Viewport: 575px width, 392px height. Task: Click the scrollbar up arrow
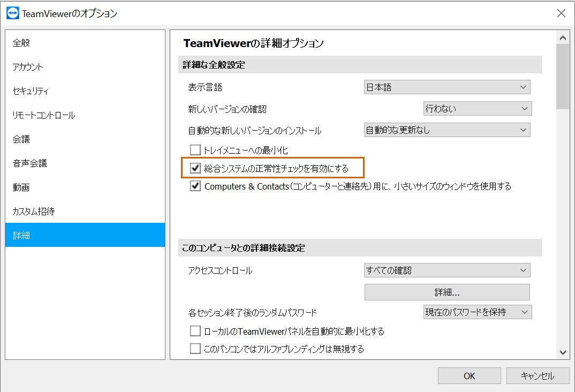tap(563, 38)
